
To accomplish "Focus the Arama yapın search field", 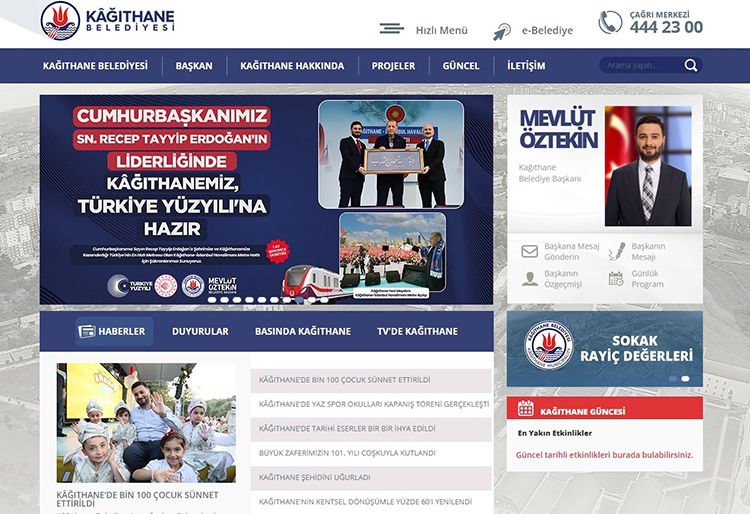I will pyautogui.click(x=640, y=66).
